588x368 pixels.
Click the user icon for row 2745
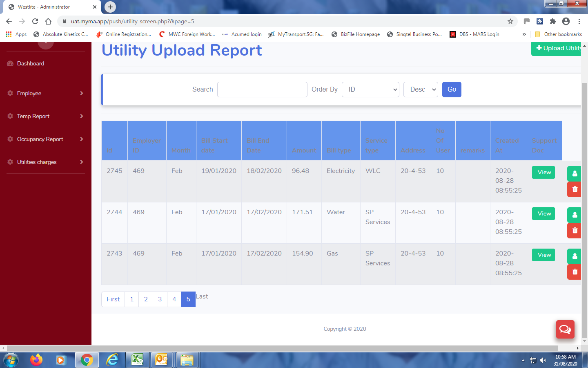[x=575, y=173]
